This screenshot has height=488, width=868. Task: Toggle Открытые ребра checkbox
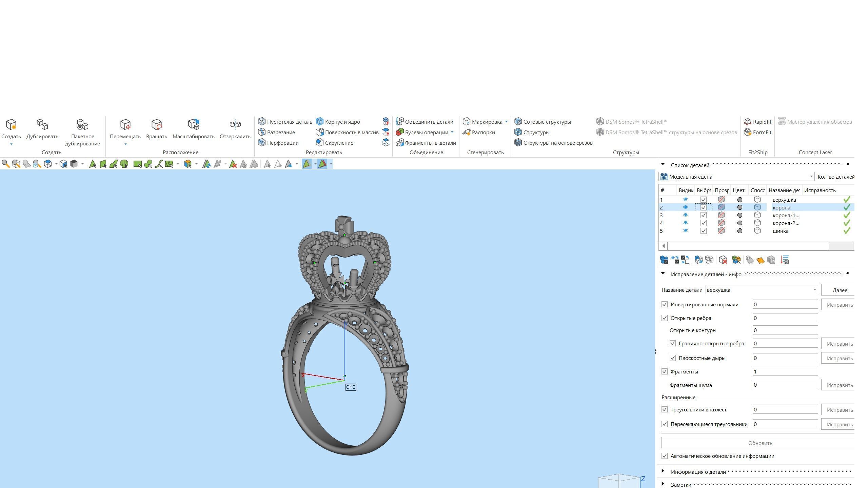click(x=665, y=318)
